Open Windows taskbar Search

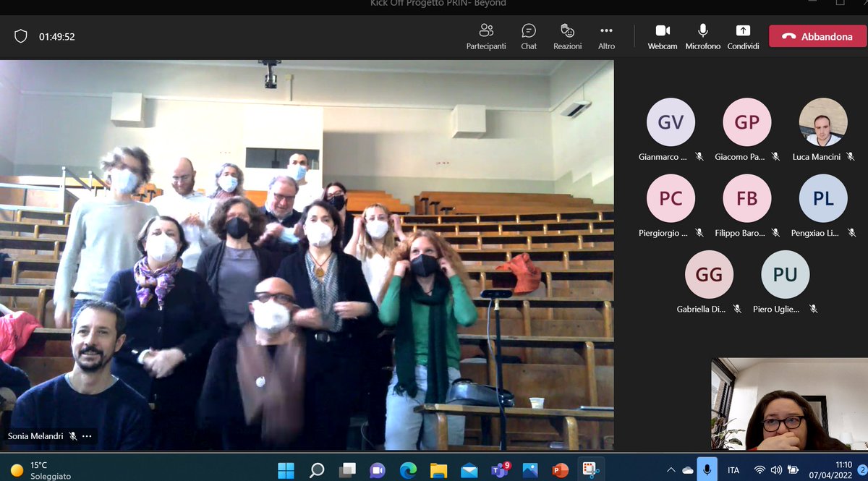tap(317, 470)
